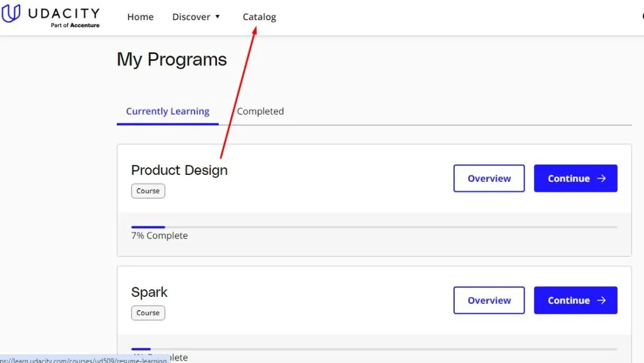
Task: Open the Catalog navigation link
Action: 259,17
